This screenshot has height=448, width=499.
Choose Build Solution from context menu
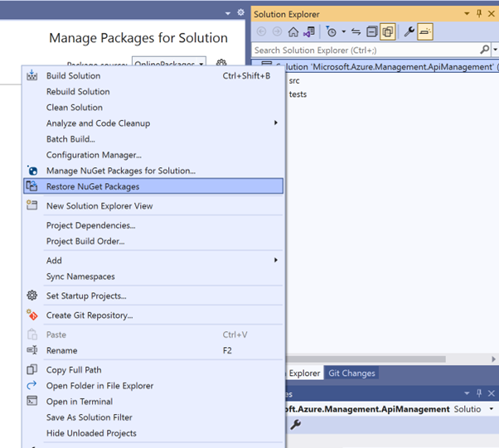pyautogui.click(x=153, y=75)
